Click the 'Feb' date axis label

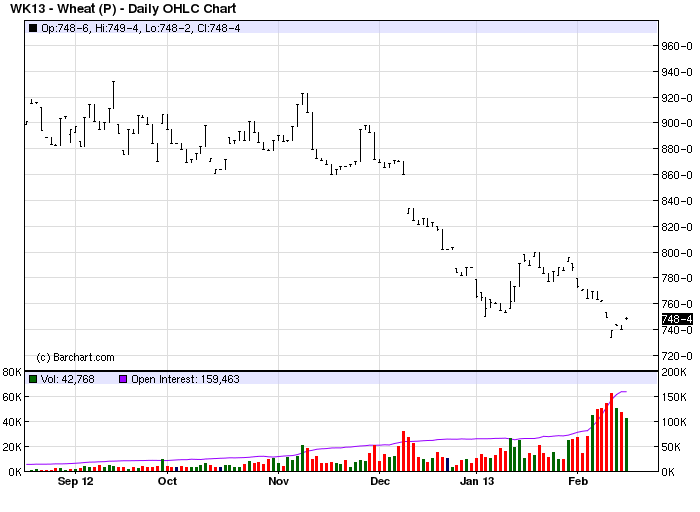pyautogui.click(x=578, y=481)
